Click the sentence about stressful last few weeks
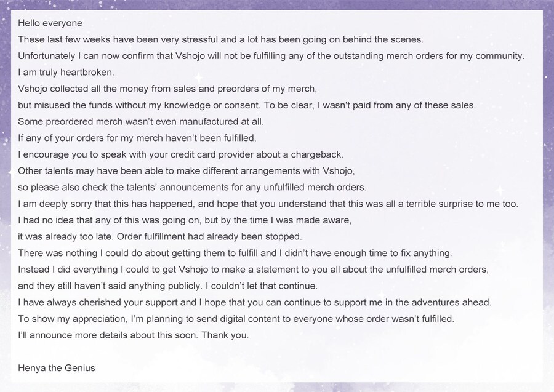This screenshot has height=392, width=554. [x=220, y=39]
